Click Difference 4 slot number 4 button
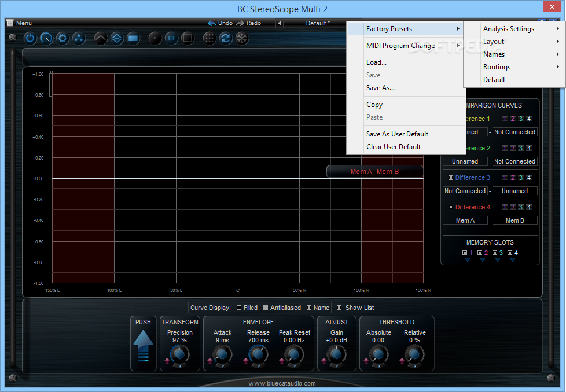The width and height of the screenshot is (566, 392). [529, 207]
